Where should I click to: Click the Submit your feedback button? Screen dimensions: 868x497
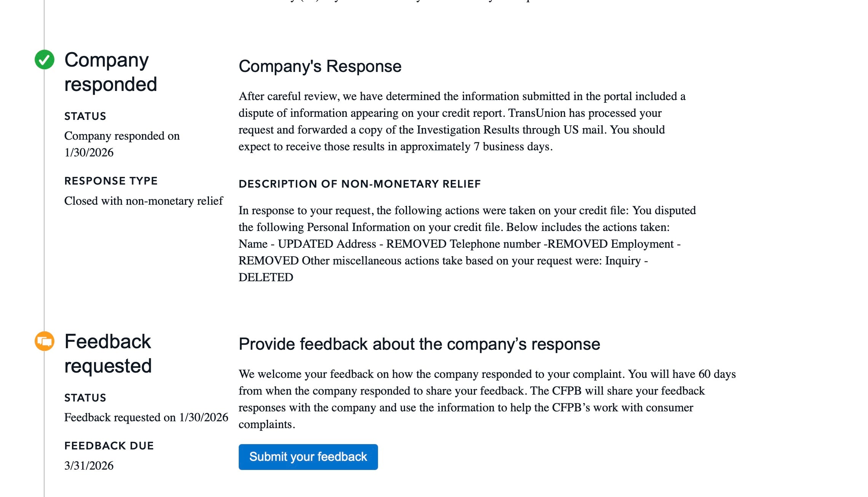tap(308, 457)
